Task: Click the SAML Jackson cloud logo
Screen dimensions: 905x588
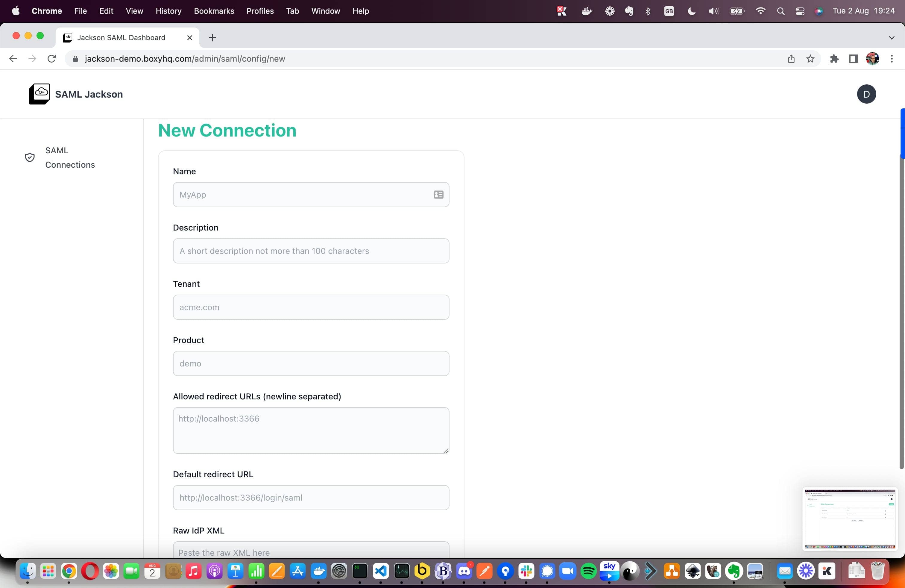Action: [x=40, y=94]
